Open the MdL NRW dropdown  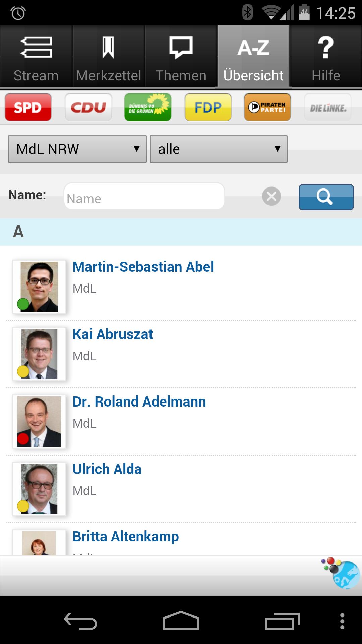pyautogui.click(x=77, y=149)
